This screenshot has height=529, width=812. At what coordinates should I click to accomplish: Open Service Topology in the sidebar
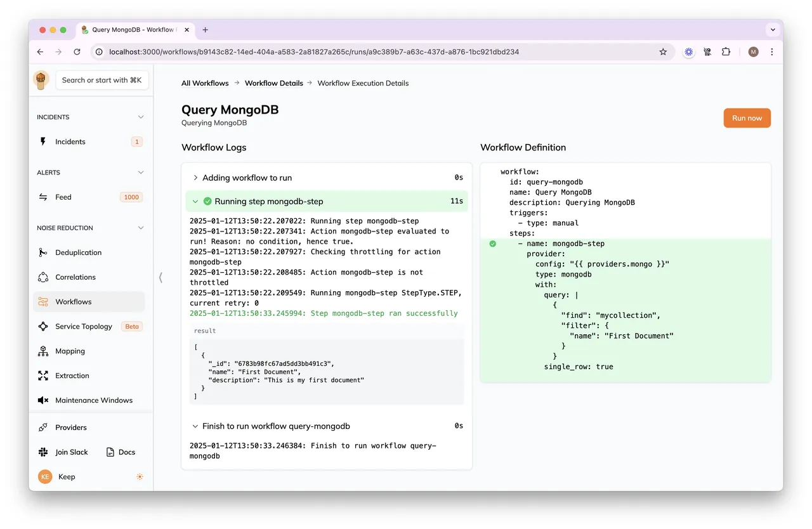89,327
